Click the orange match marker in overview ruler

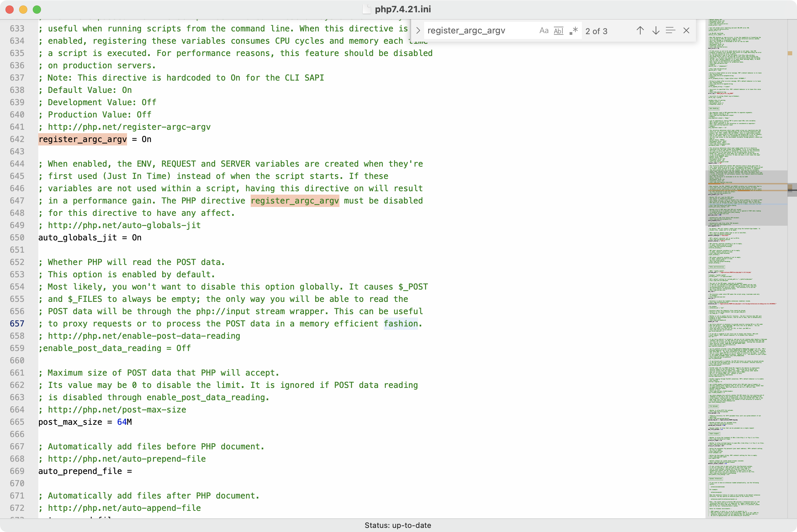790,53
